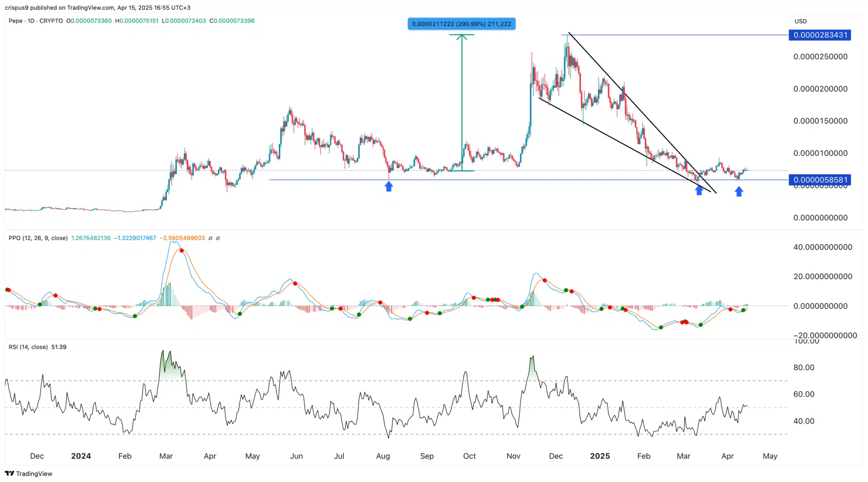The width and height of the screenshot is (868, 482).
Task: Click the TradingView text link at bottom
Action: coord(34,474)
